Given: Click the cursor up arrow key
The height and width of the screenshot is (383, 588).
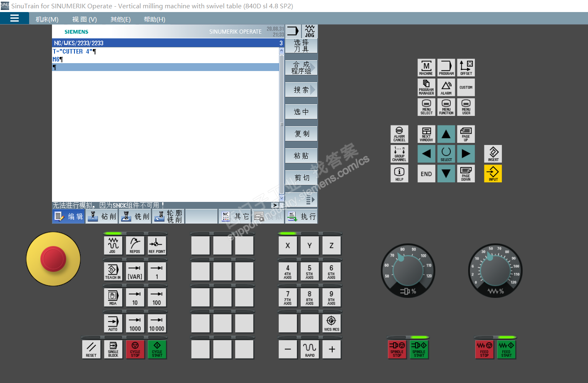Looking at the screenshot, I should [446, 134].
